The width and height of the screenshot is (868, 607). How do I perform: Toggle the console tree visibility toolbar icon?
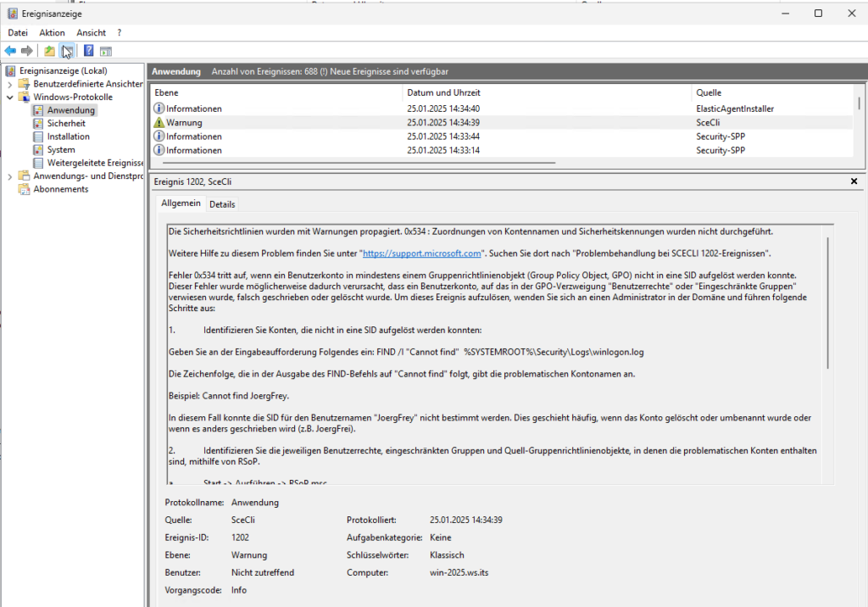coord(67,50)
